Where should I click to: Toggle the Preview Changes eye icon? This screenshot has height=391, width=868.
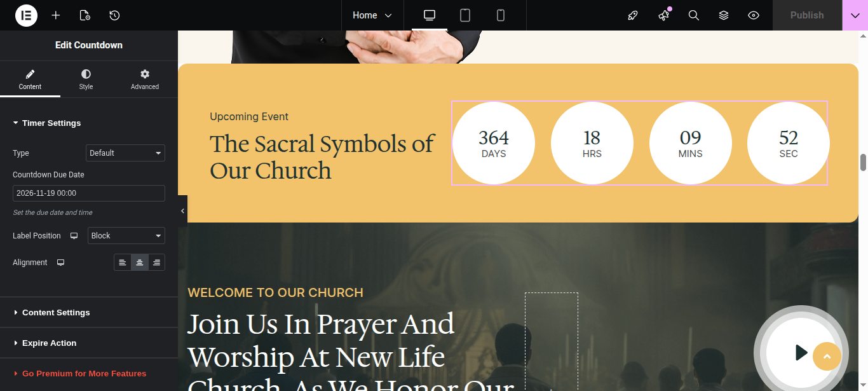coord(754,15)
